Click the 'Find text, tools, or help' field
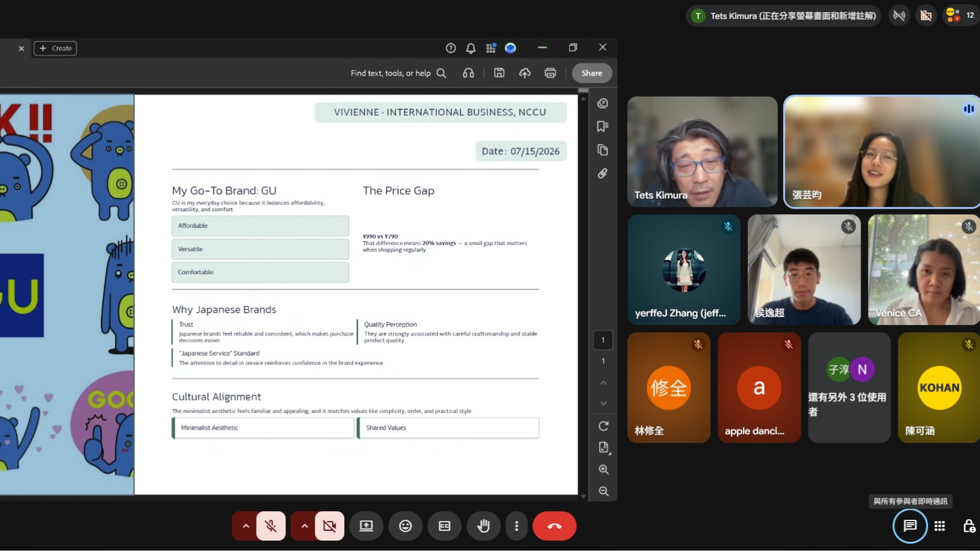This screenshot has height=551, width=980. pyautogui.click(x=391, y=73)
